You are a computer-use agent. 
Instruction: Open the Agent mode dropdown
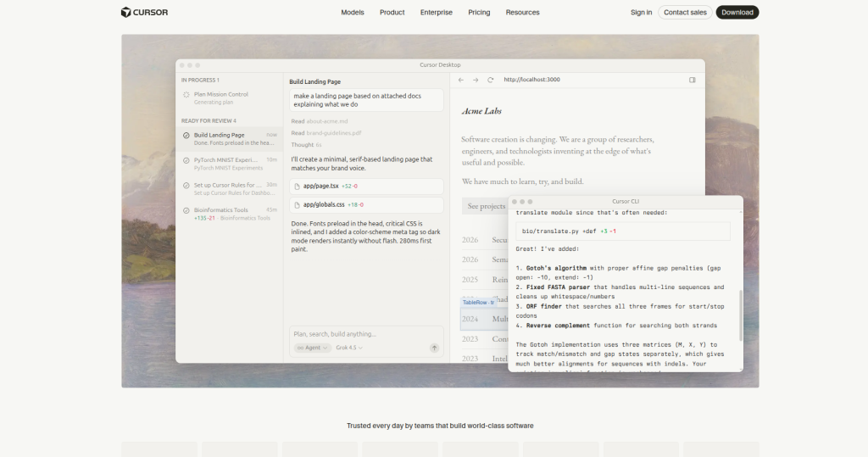(x=312, y=348)
